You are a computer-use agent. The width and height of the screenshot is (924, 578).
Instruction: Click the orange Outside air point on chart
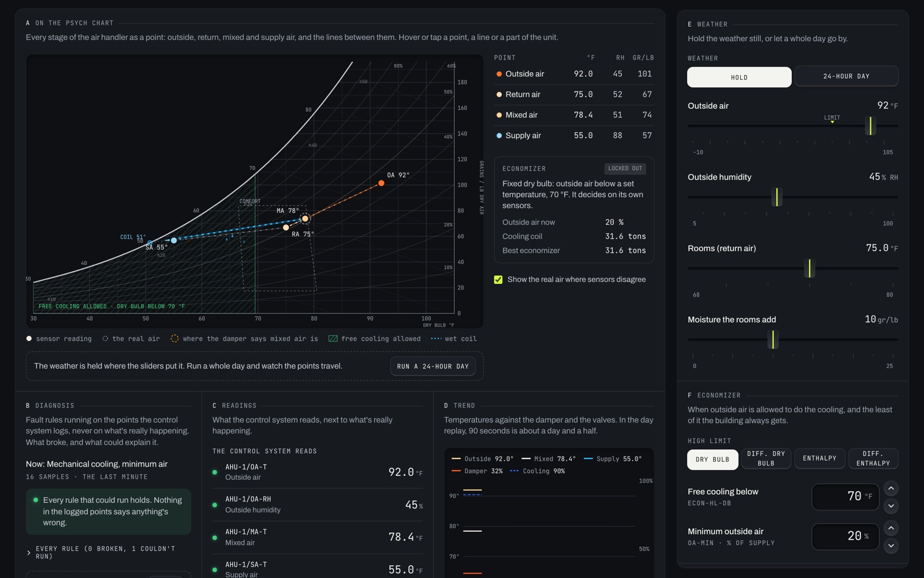tap(381, 183)
